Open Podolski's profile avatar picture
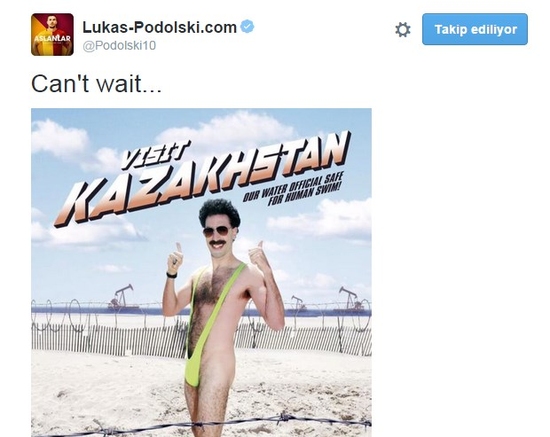The width and height of the screenshot is (550, 437). 52,34
